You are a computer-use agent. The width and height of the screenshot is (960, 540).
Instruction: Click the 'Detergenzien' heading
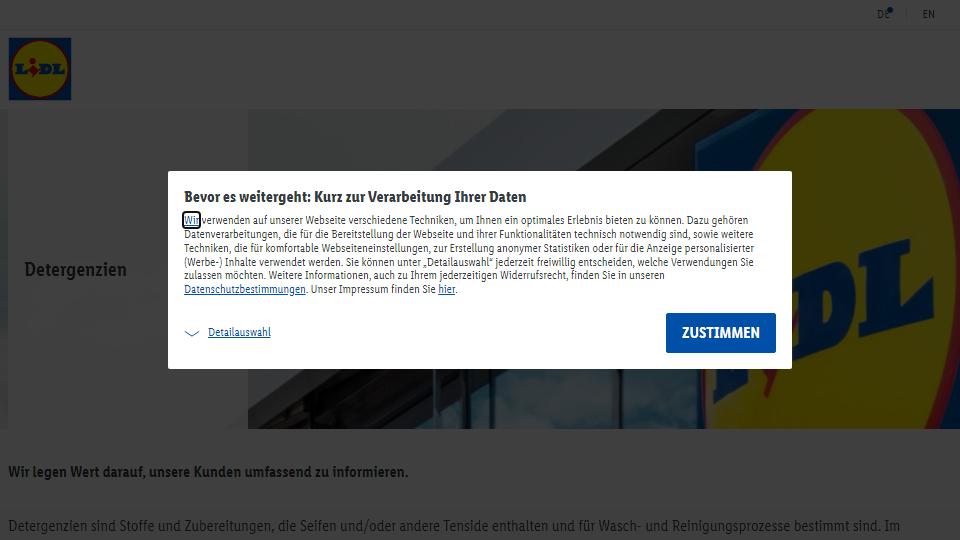pyautogui.click(x=75, y=269)
